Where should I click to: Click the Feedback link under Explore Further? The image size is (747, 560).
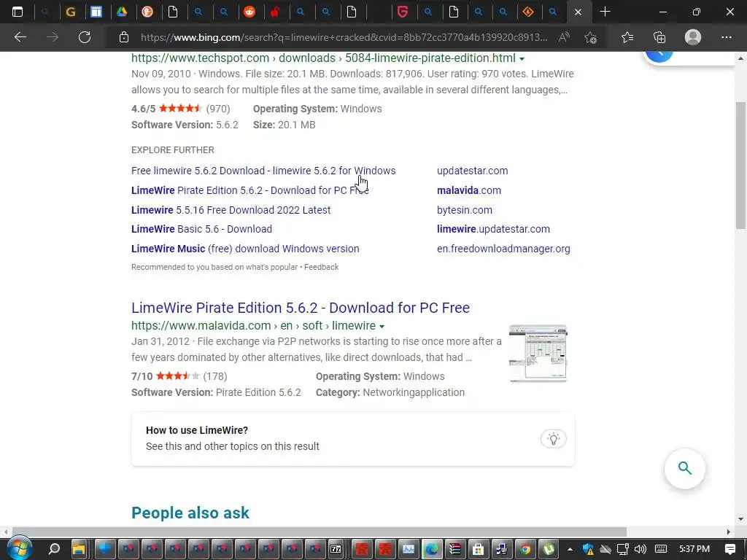321,267
